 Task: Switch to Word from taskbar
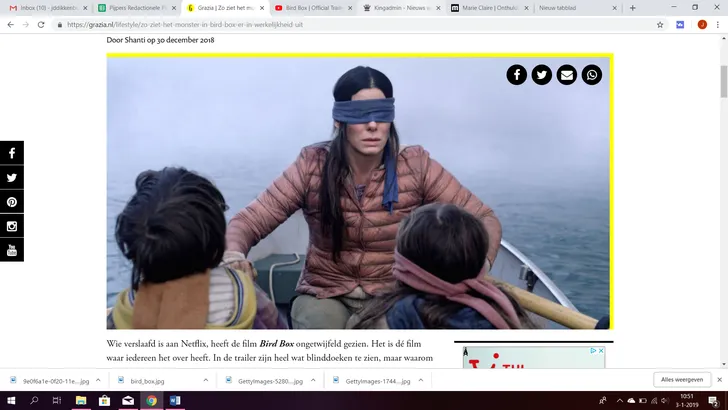[175, 400]
